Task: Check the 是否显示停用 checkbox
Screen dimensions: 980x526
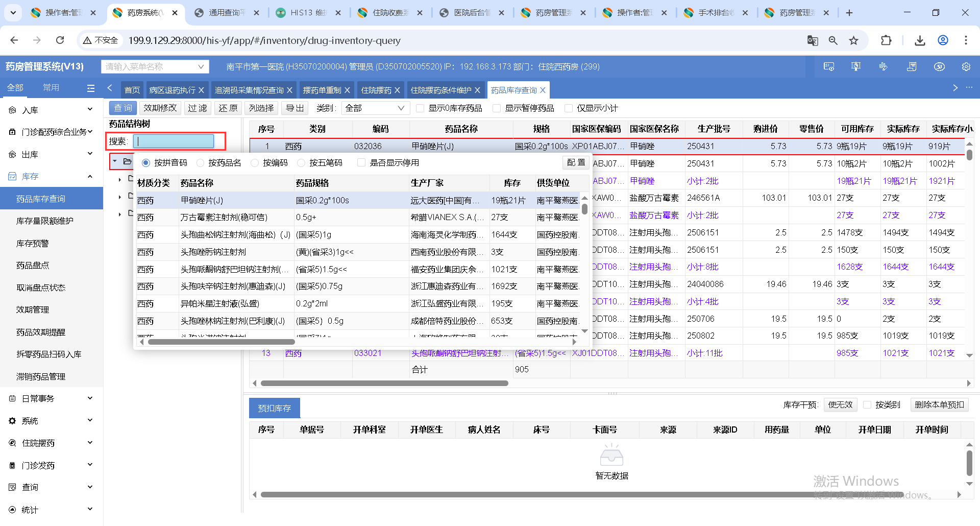Action: (x=361, y=163)
